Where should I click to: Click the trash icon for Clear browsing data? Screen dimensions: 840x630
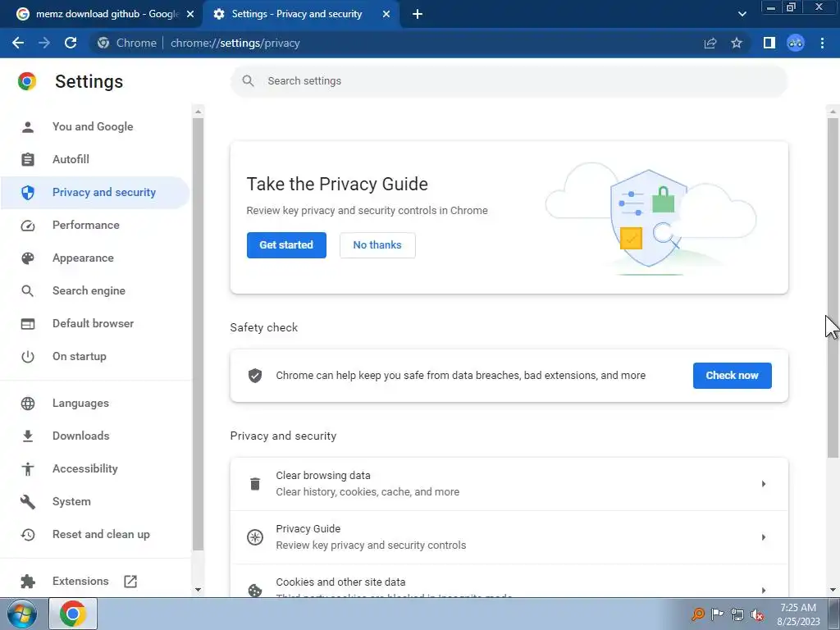click(x=255, y=484)
